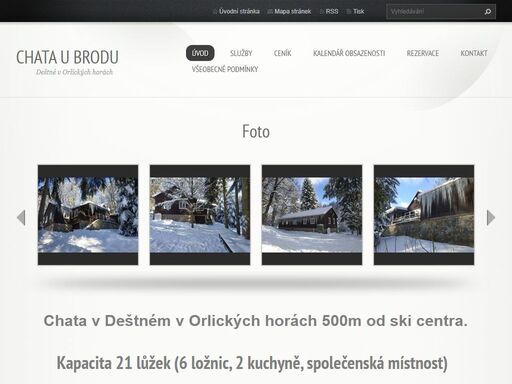Go to Úvodní stránka home link
Viewport: 512px width, 384px height.
coord(239,11)
